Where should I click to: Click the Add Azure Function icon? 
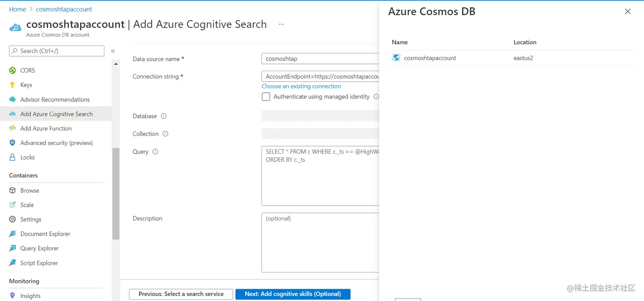point(12,128)
